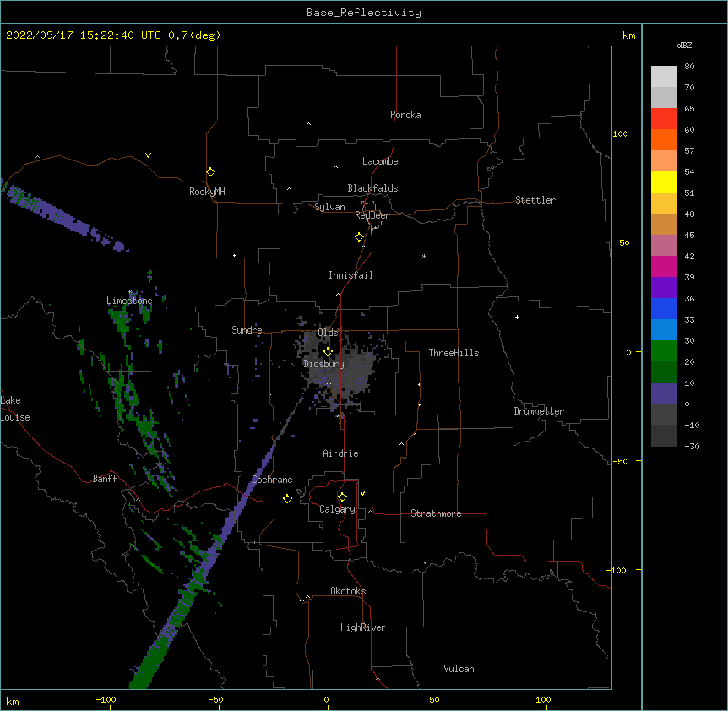This screenshot has width=728, height=711.
Task: Click the yellow station marker south of RedDeer
Action: click(360, 237)
